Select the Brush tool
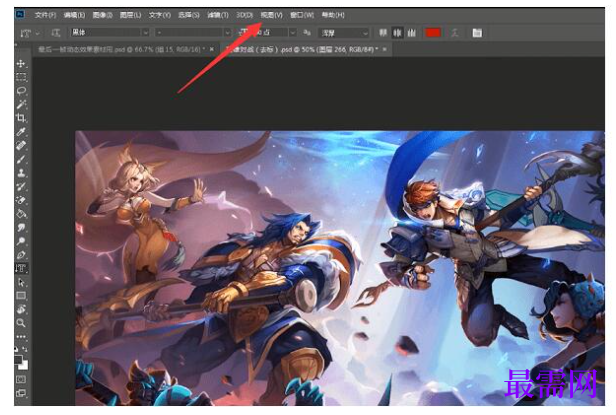This screenshot has height=415, width=616. click(x=21, y=159)
